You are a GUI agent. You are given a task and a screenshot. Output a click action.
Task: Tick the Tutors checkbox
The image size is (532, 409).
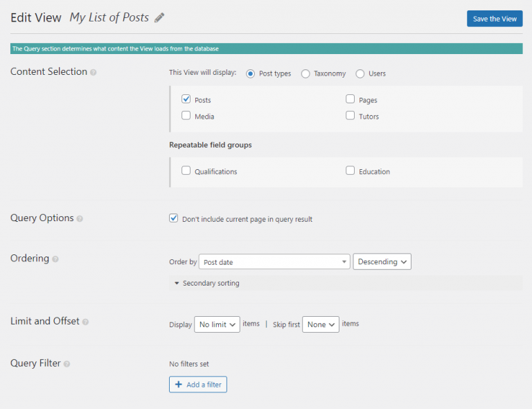(x=351, y=116)
